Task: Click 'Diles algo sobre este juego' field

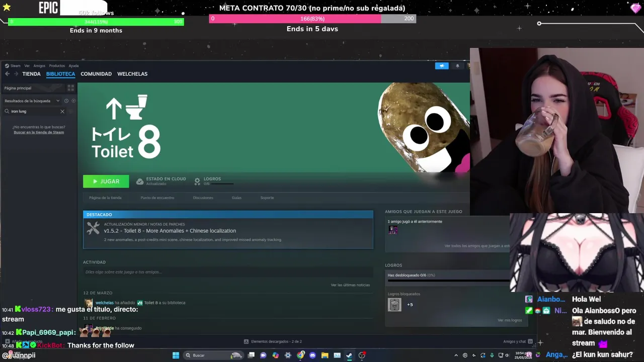Action: pos(228,272)
